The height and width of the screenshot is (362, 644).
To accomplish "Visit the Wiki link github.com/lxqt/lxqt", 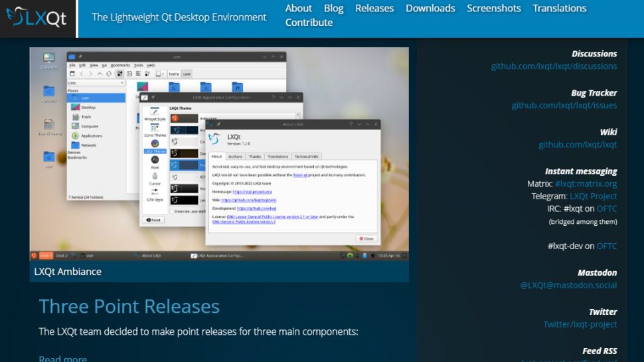I will click(578, 145).
